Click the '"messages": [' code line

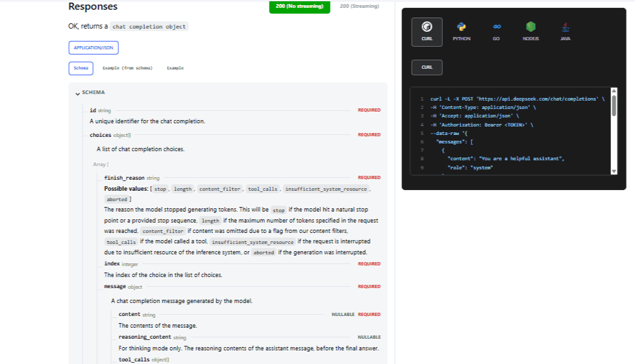click(x=454, y=141)
